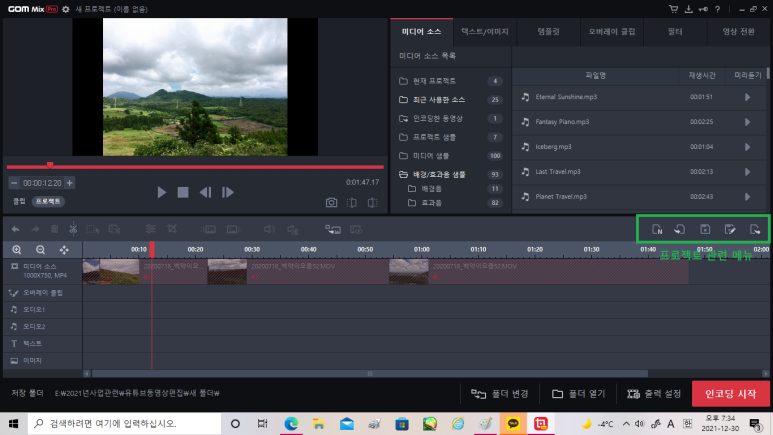
Task: Create a new project with N document icon
Action: 657,229
